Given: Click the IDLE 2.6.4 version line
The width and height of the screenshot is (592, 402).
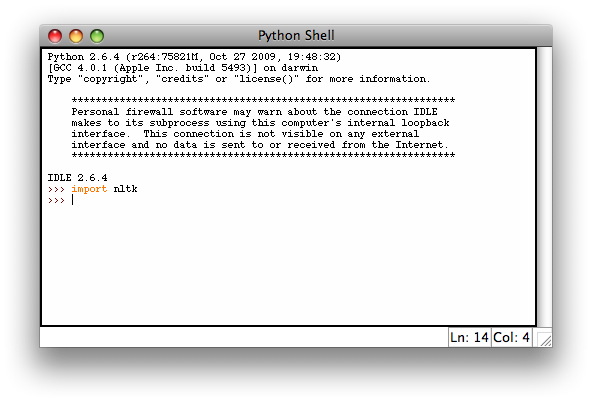Looking at the screenshot, I should (x=77, y=177).
